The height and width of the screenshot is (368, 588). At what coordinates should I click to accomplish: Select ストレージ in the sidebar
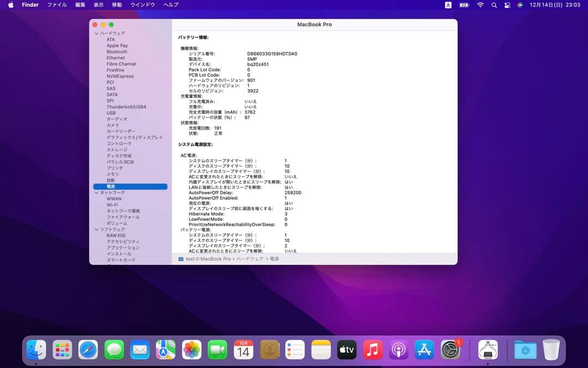click(118, 149)
